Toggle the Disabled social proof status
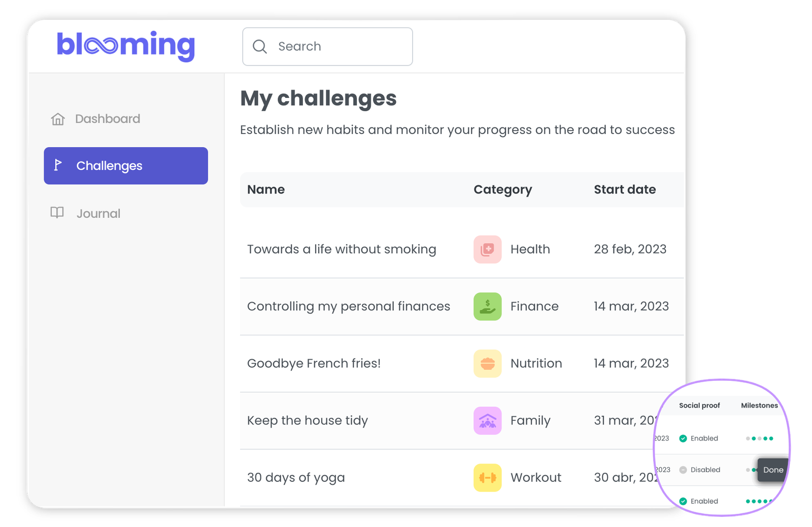 [x=699, y=470]
